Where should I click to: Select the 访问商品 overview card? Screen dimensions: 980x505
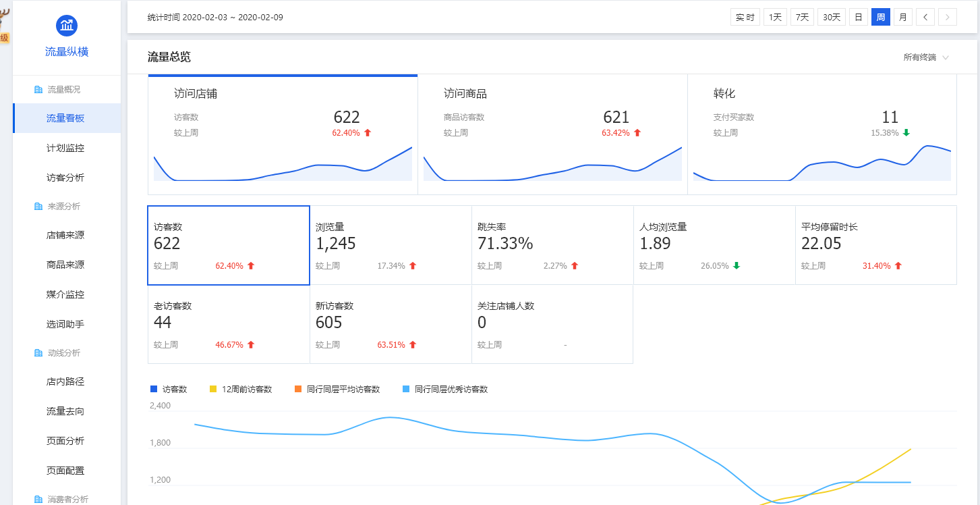pos(552,134)
